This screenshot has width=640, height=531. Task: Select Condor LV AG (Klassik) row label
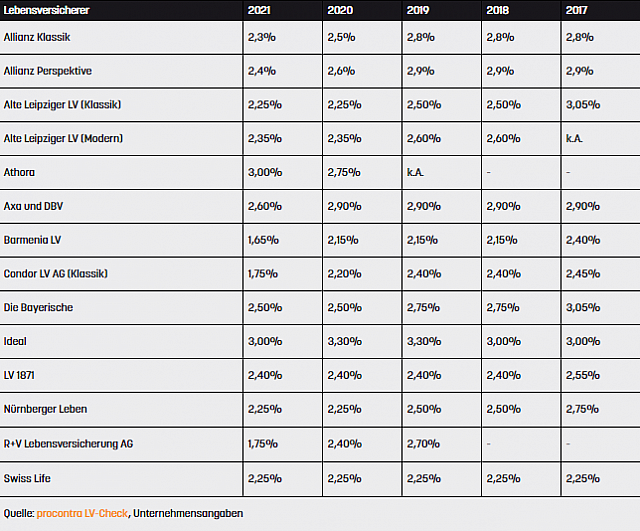pos(56,274)
